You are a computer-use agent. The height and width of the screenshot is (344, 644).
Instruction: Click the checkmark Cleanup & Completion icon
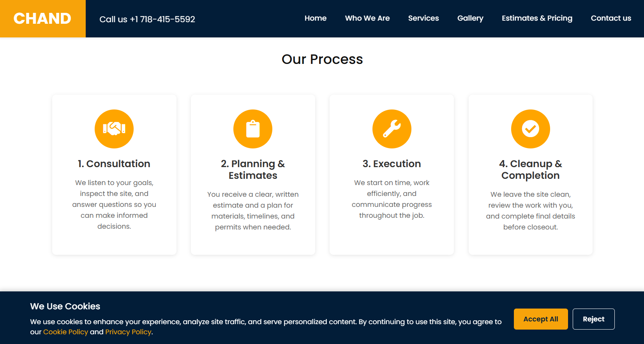click(x=531, y=129)
